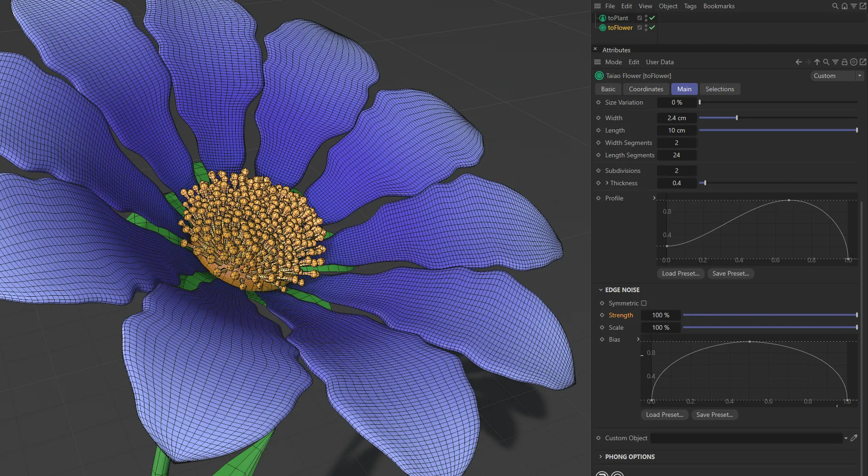The width and height of the screenshot is (868, 476).
Task: Click the lock icon in Attributes toolbar
Action: coord(845,62)
